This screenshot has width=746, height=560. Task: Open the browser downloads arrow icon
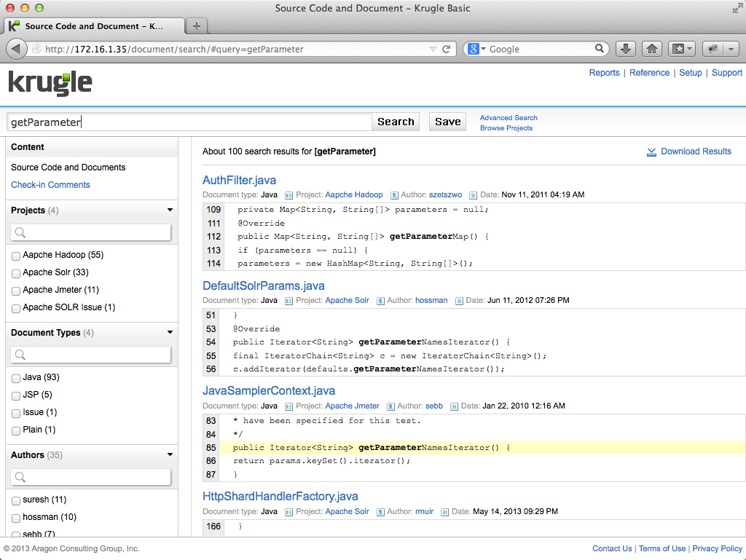click(626, 49)
